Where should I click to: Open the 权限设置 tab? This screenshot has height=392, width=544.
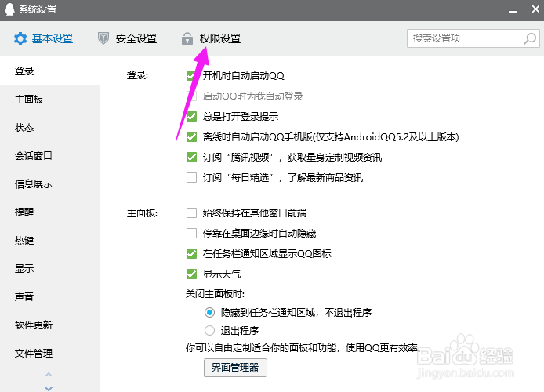tap(212, 38)
